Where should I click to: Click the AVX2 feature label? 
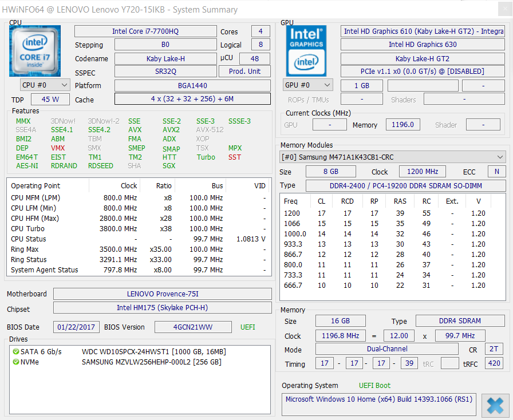pyautogui.click(x=171, y=130)
